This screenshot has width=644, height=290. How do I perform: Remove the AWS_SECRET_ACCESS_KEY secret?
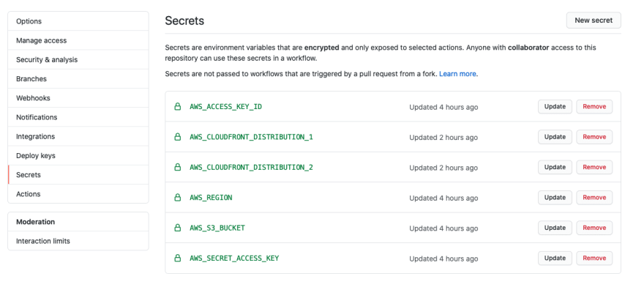[x=594, y=259]
